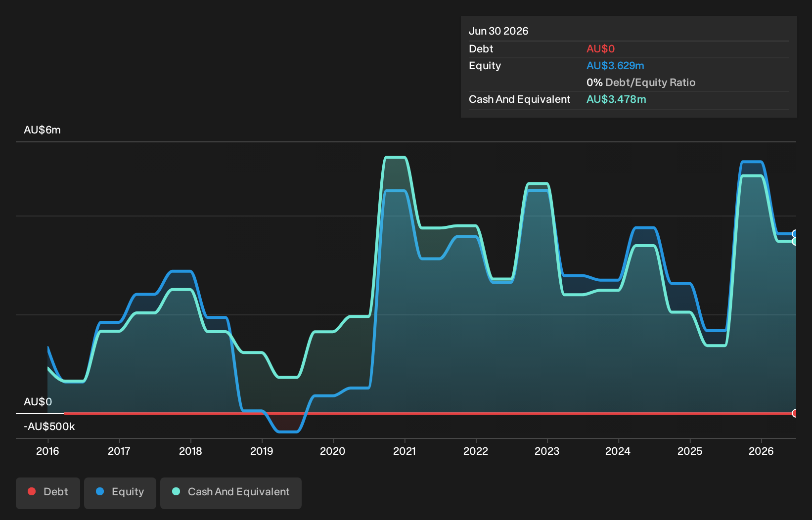Click the red AU$0 debt value
The height and width of the screenshot is (520, 812).
[600, 49]
